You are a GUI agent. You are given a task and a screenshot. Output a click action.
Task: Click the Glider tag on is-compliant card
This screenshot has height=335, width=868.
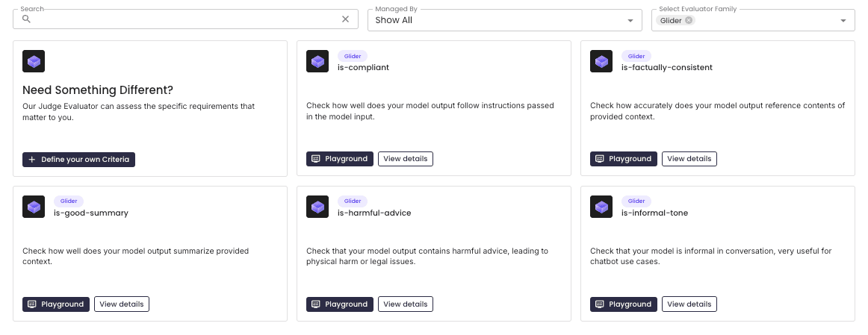click(x=353, y=56)
